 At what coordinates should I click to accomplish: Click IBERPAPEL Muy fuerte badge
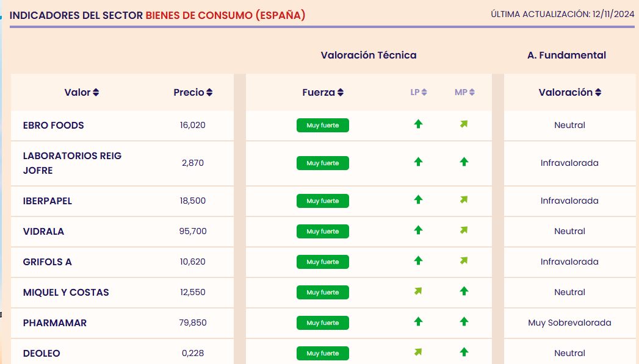322,201
